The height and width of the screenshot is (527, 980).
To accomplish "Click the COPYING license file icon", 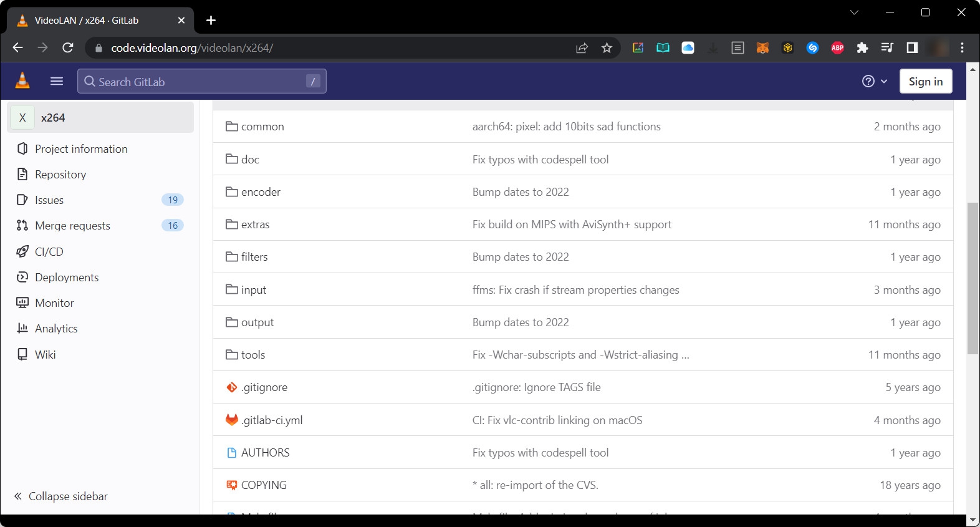I will (232, 485).
